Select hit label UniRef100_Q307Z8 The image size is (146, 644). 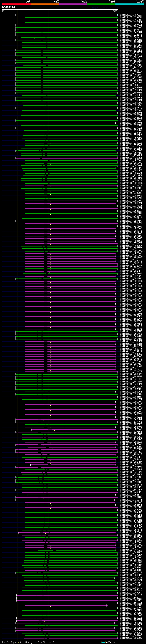tap(131, 128)
